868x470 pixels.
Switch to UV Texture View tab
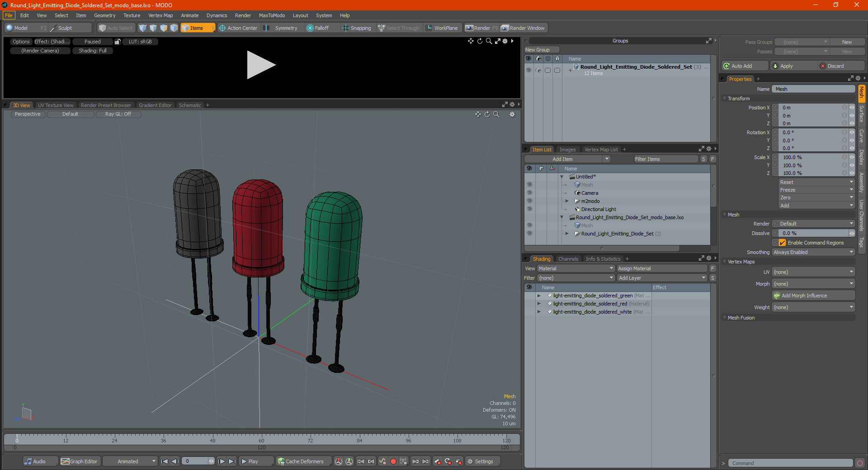(x=56, y=105)
